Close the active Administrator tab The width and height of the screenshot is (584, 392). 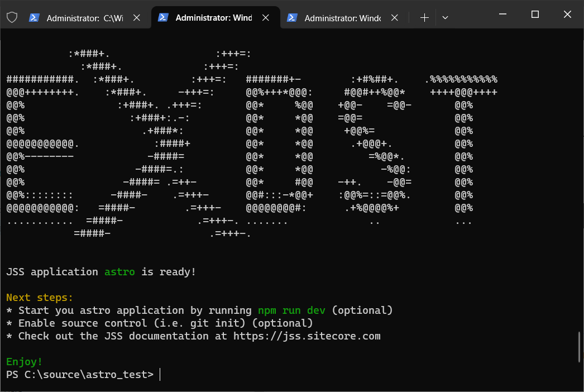(x=265, y=17)
